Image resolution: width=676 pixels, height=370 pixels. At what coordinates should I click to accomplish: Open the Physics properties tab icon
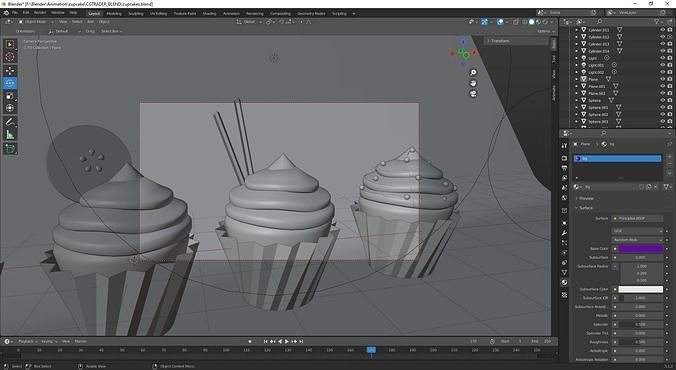564,253
